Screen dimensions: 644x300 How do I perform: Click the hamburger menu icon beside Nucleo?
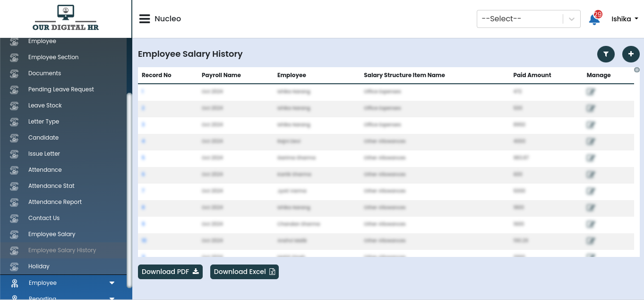(144, 19)
